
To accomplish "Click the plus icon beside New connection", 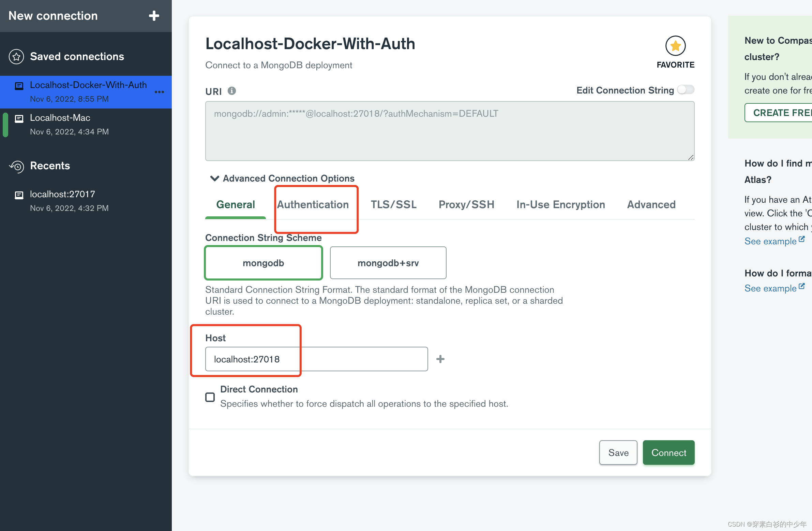I will 154,16.
